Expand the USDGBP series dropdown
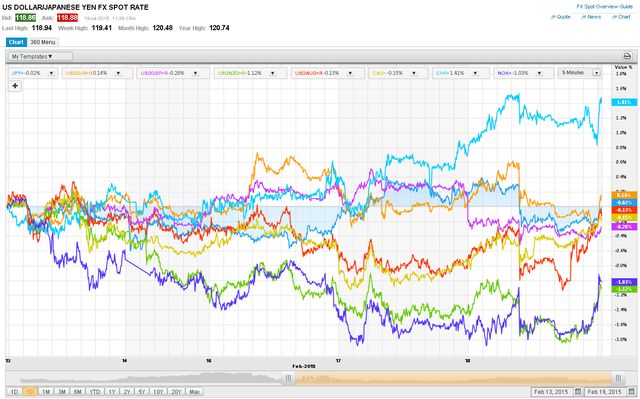 click(196, 73)
